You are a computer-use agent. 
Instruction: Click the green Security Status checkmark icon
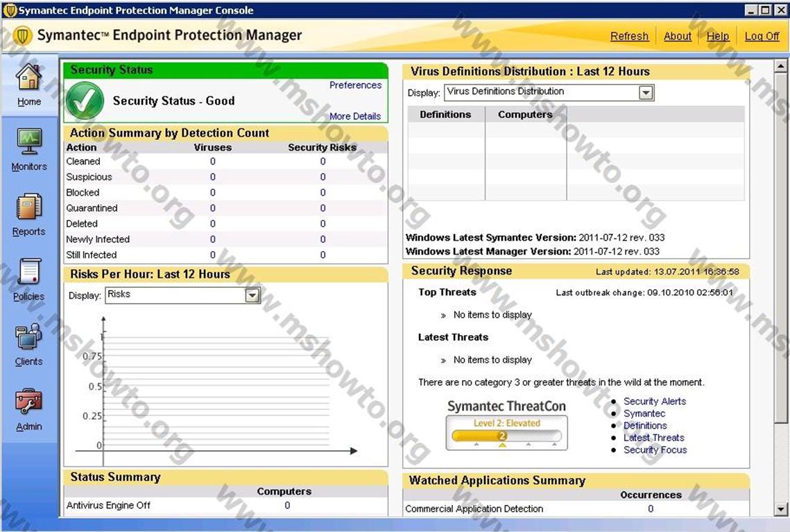85,101
